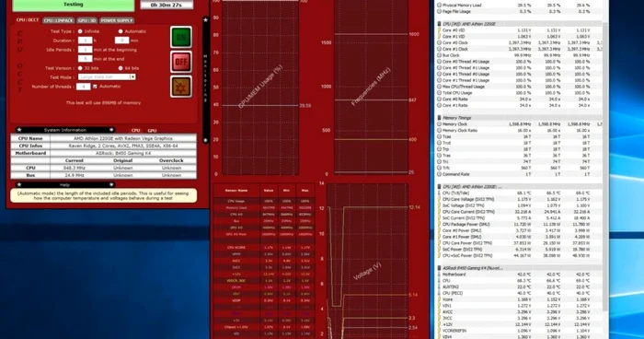Click the clock icon beside Core #0 Clock
The height and width of the screenshot is (339, 644).
click(x=439, y=42)
